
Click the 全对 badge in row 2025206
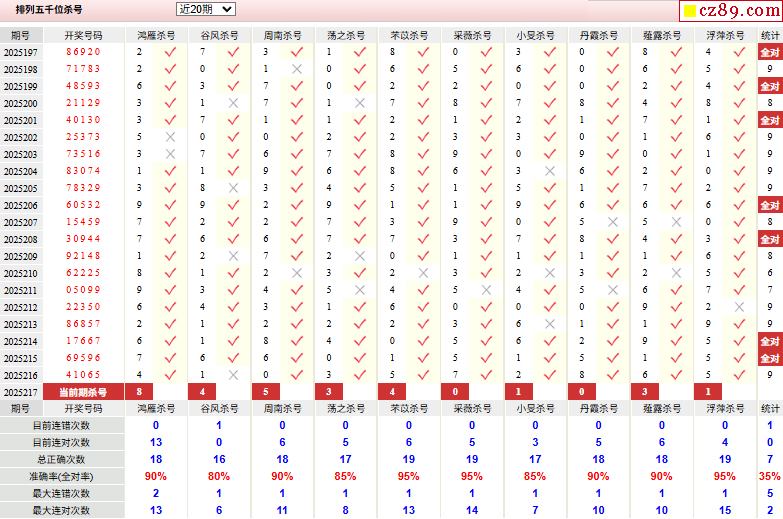(770, 205)
